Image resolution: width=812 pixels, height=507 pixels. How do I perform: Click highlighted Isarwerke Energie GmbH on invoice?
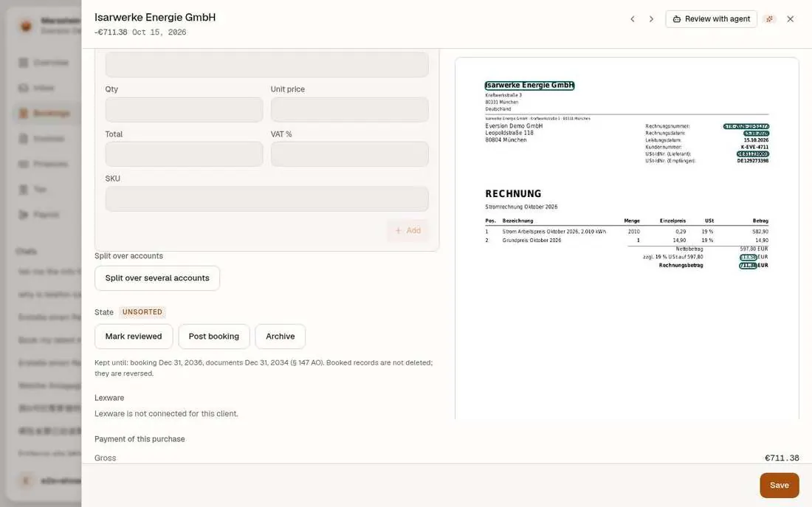pyautogui.click(x=529, y=86)
